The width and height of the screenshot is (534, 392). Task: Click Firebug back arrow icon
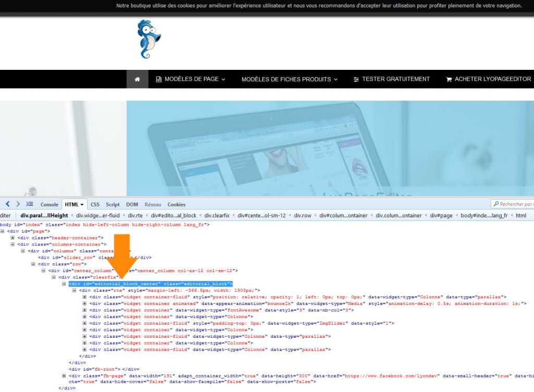pyautogui.click(x=7, y=204)
